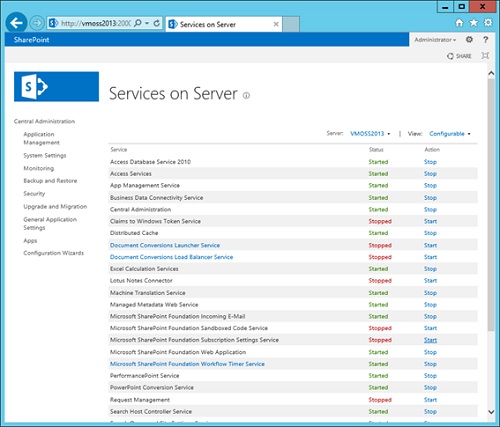Image resolution: width=500 pixels, height=427 pixels.
Task: Open Upgrade and Migration navigation link
Action: click(55, 207)
